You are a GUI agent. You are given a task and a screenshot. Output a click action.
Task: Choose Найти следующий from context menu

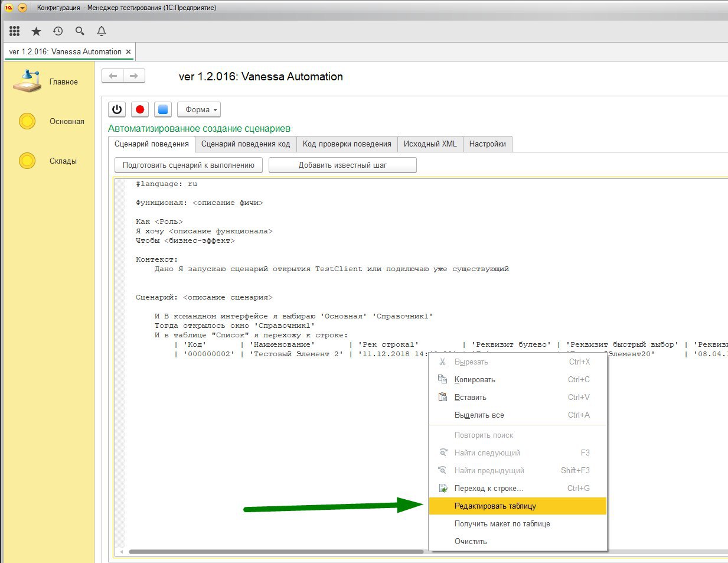pyautogui.click(x=518, y=453)
